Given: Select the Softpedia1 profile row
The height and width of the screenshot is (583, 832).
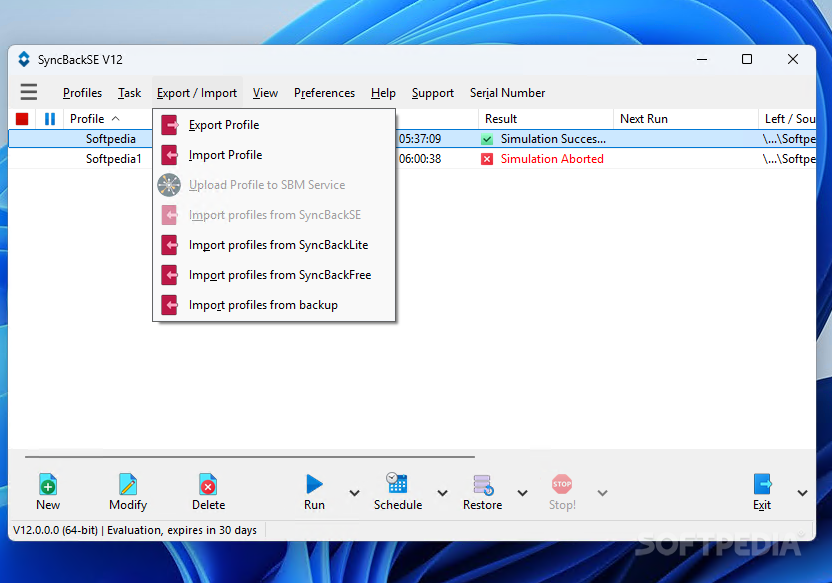Looking at the screenshot, I should pyautogui.click(x=412, y=159).
